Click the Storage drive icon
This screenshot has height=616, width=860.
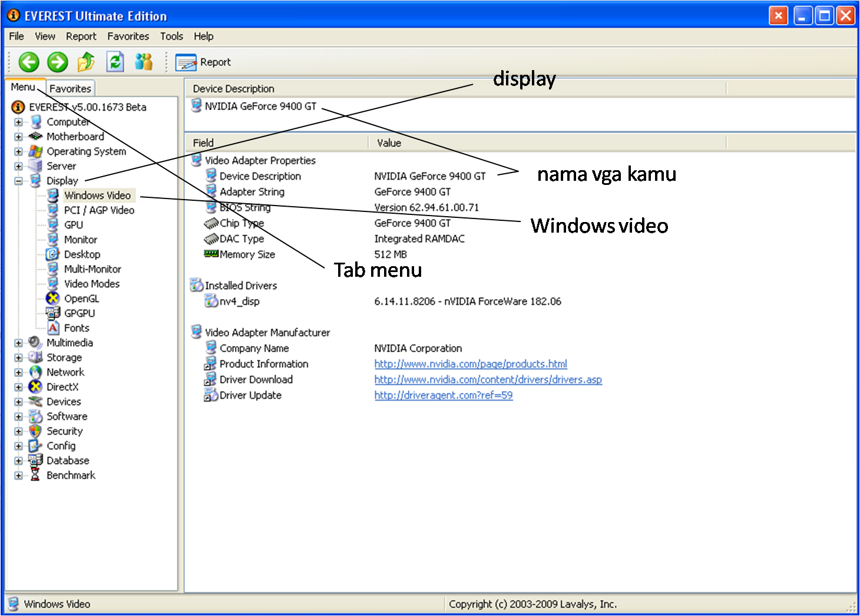[36, 357]
